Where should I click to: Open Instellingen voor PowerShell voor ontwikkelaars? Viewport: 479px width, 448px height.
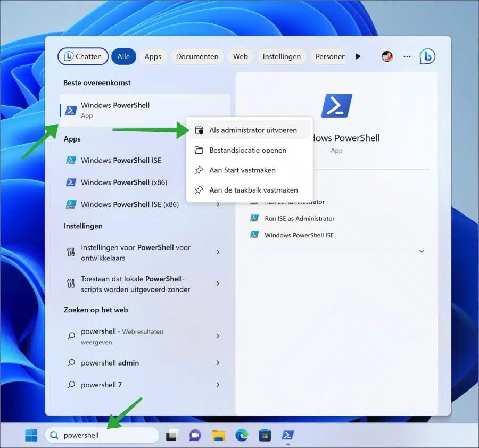point(144,253)
